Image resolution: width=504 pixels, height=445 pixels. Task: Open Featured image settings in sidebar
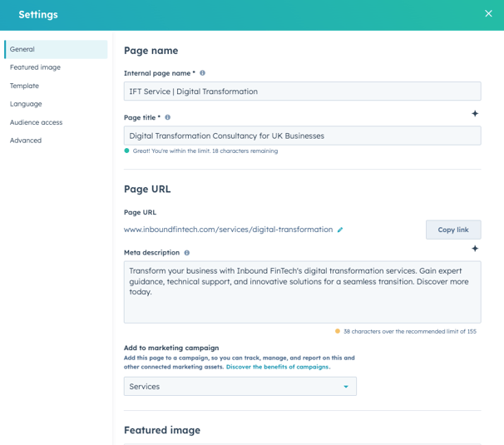click(x=35, y=67)
